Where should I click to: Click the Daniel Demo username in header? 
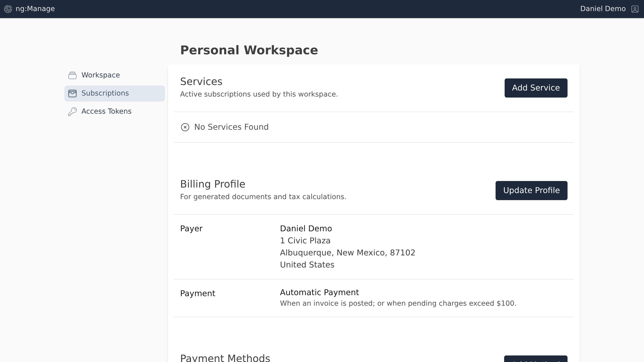click(603, 9)
